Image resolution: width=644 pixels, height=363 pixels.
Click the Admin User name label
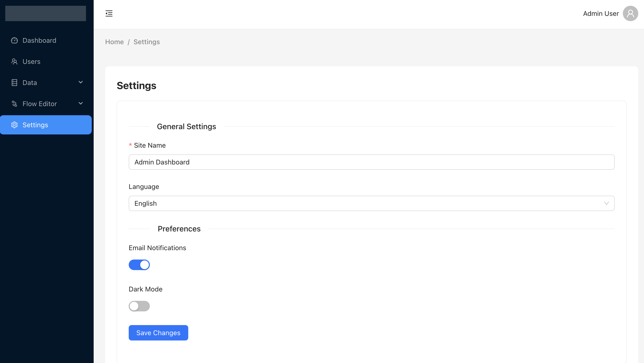tap(601, 13)
